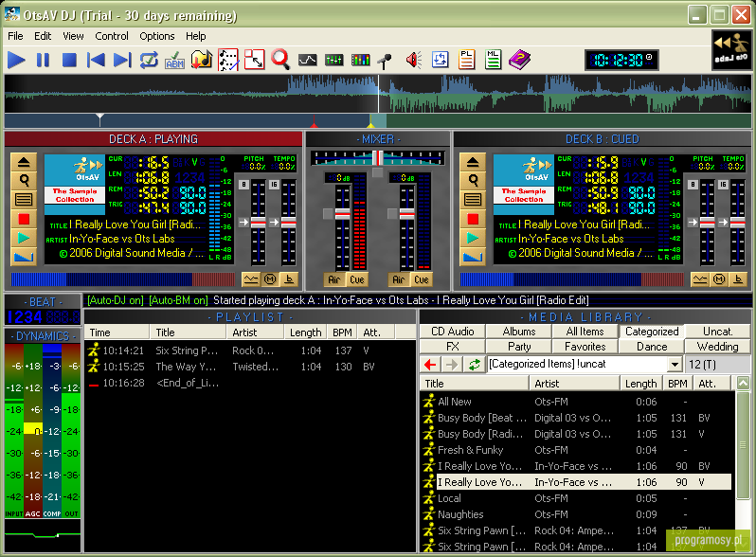Eject Deck A with the eject icon
The height and width of the screenshot is (557, 756).
coord(24,163)
